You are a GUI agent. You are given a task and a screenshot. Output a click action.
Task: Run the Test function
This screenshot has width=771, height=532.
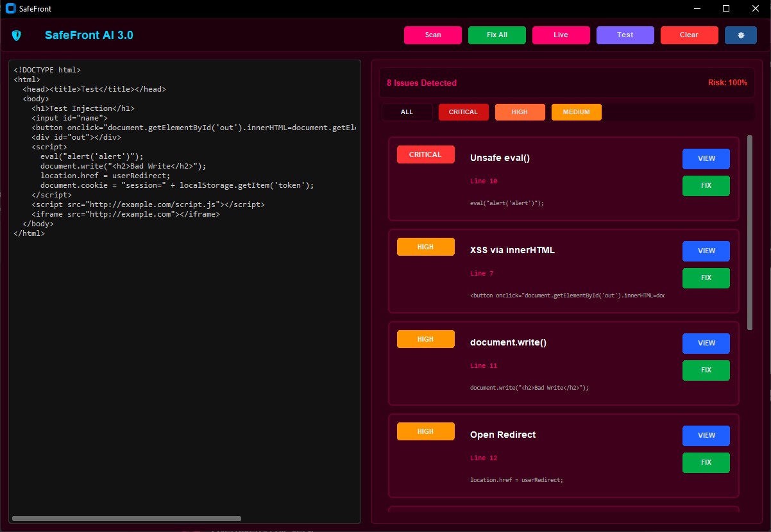click(x=625, y=35)
